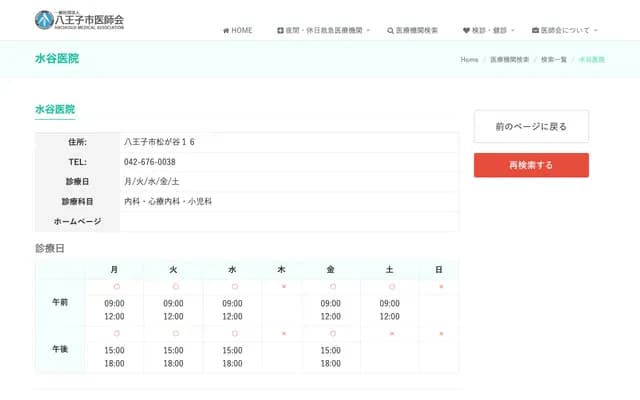The height and width of the screenshot is (400, 640).
Task: Open the 医療機関検索 navigation menu item
Action: coord(417,31)
